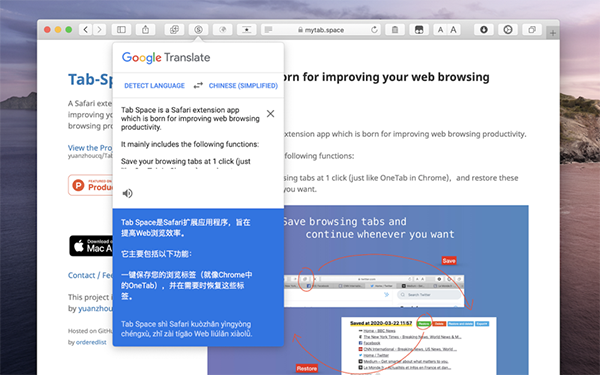600x375 pixels.
Task: Go forward with the Safari forward arrow
Action: point(99,29)
